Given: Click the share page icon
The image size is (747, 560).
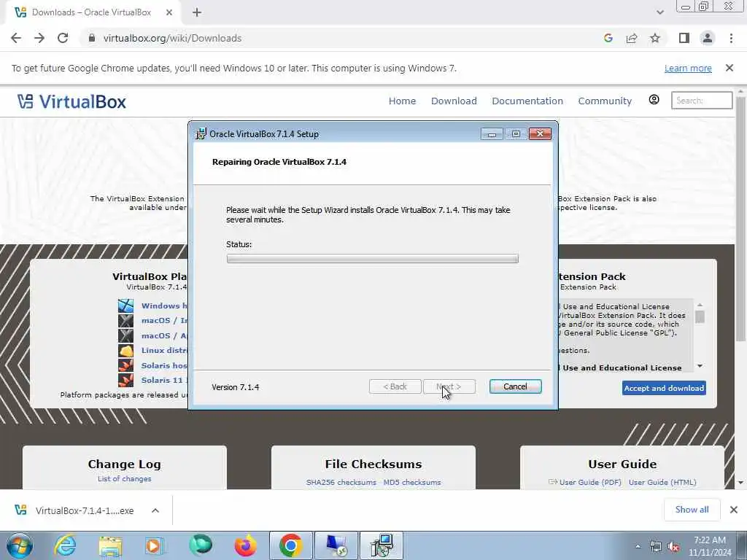Looking at the screenshot, I should tap(632, 38).
